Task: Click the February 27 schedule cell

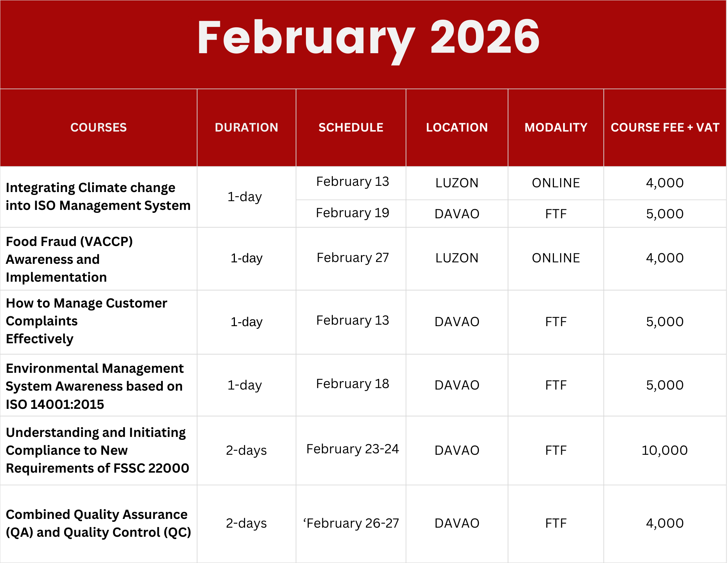Action: (352, 258)
